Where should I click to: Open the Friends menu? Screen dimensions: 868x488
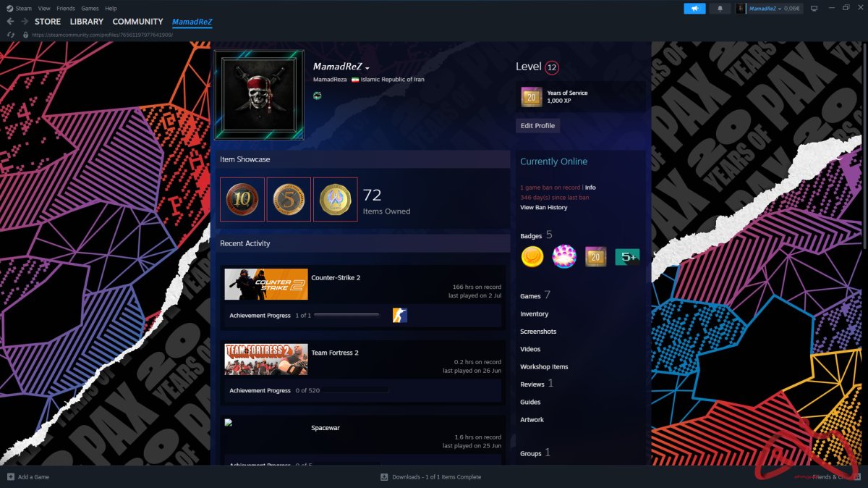pyautogui.click(x=66, y=9)
